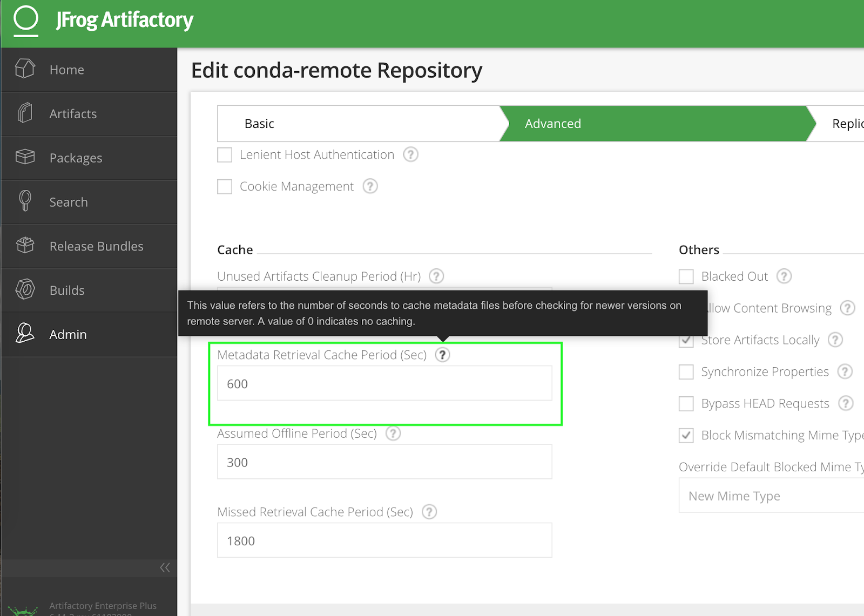Toggle Bypass HEAD Requests checkbox
This screenshot has height=616, width=864.
686,404
